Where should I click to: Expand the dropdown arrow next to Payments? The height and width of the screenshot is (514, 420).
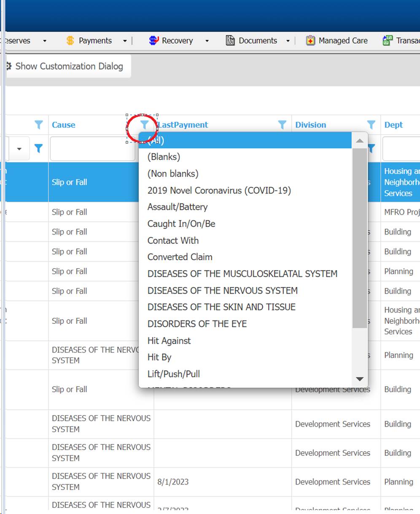125,40
